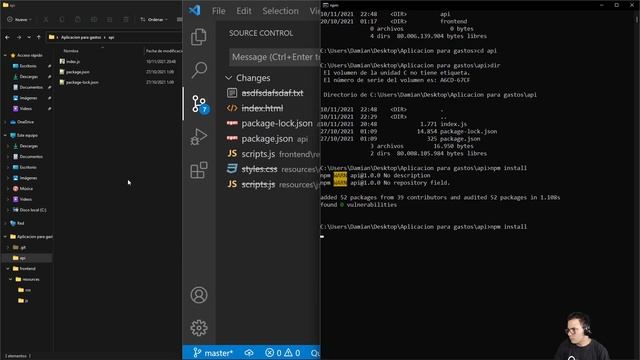The image size is (640, 360).
Task: Click the publish to cloud icon in status bar
Action: 249,353
